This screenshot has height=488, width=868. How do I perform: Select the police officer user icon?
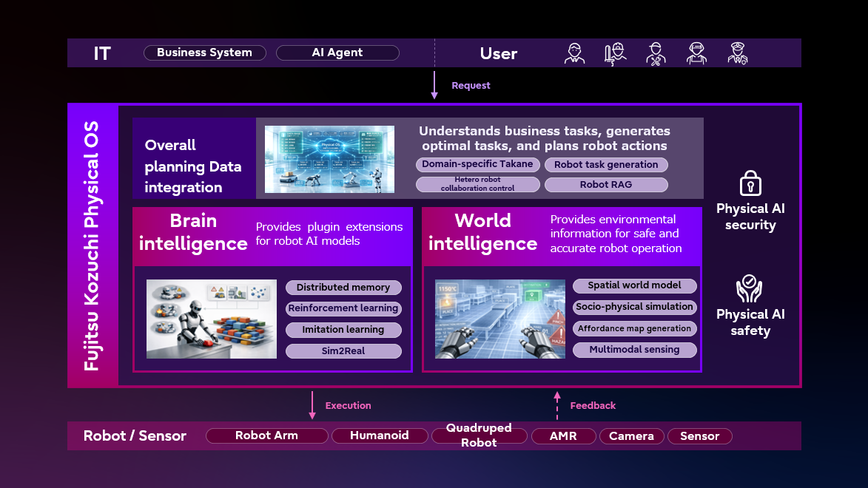(737, 53)
